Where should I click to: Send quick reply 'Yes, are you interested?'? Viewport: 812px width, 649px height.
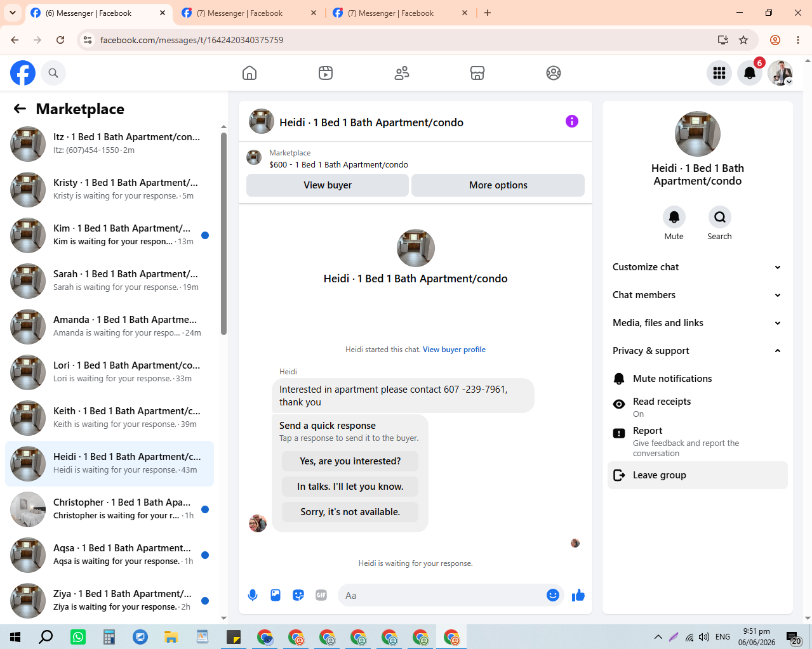(350, 461)
